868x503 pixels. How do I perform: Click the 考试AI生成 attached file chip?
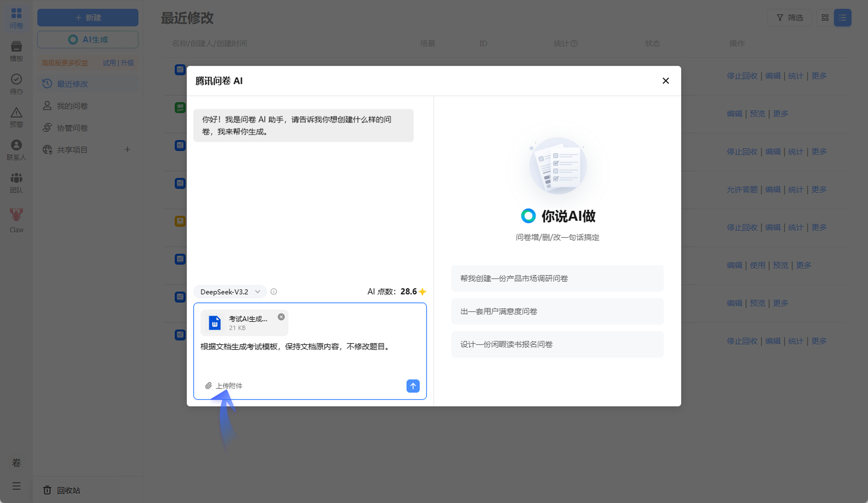(x=244, y=323)
